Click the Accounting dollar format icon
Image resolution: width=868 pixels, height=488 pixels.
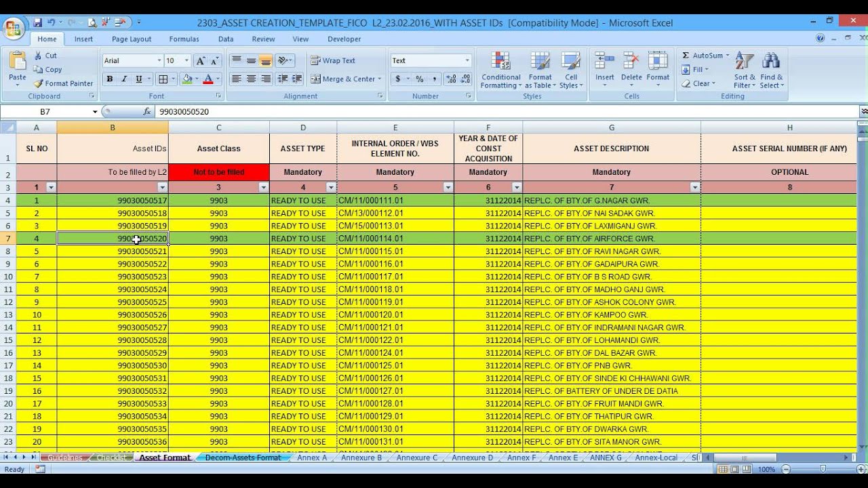[398, 79]
